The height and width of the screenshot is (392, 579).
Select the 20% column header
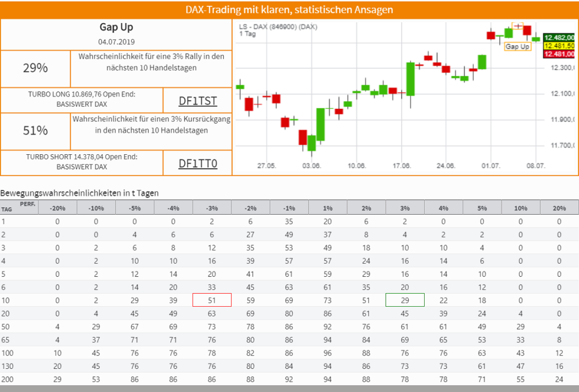[559, 208]
